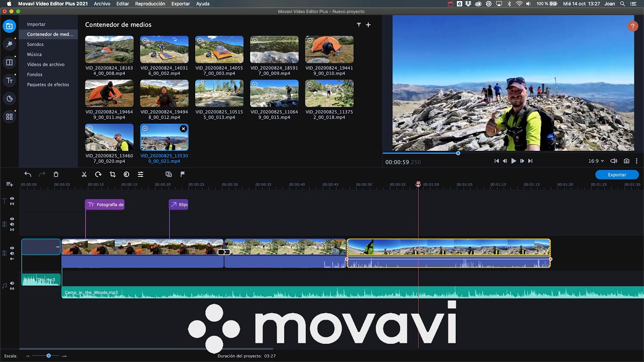Open Clip properties sliders icon

[x=140, y=174]
